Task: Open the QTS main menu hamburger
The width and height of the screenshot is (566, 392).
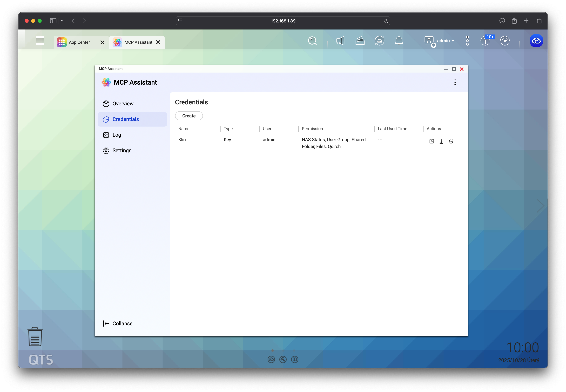Action: click(x=40, y=41)
